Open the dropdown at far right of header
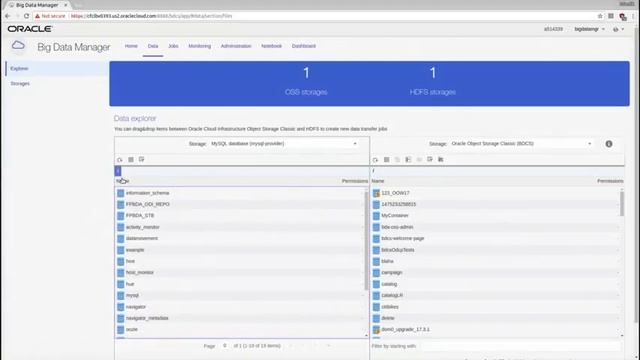The width and height of the screenshot is (640, 360). [x=618, y=29]
